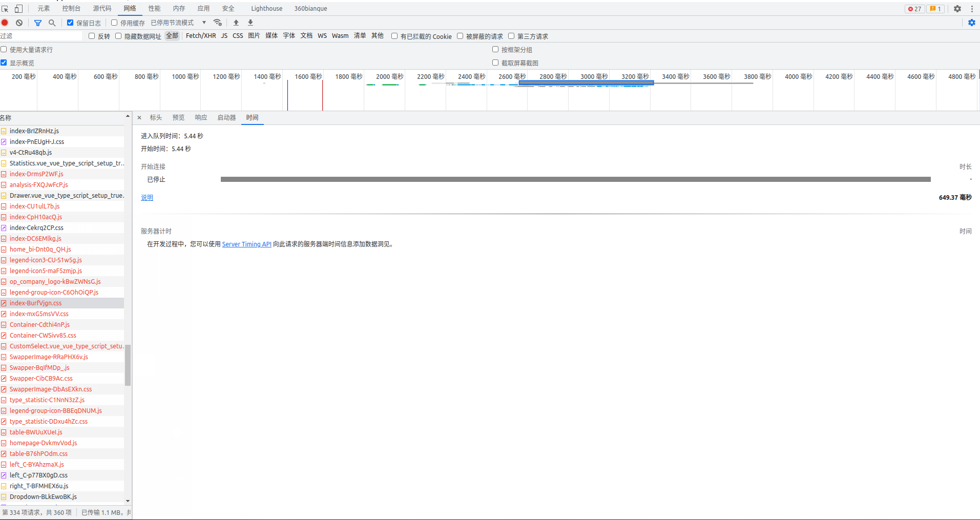Toggle the blue filter funnel icon

[38, 23]
